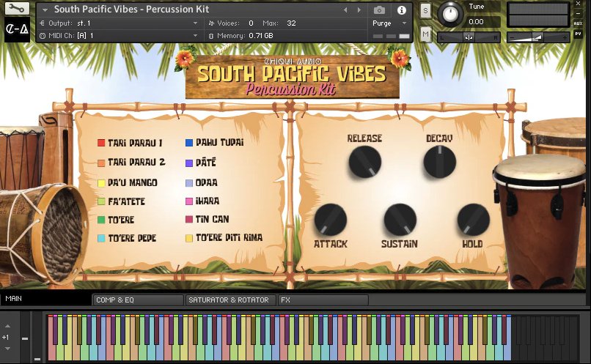Mute the instrument with M button
Screen dimensions: 591x364
(426, 34)
